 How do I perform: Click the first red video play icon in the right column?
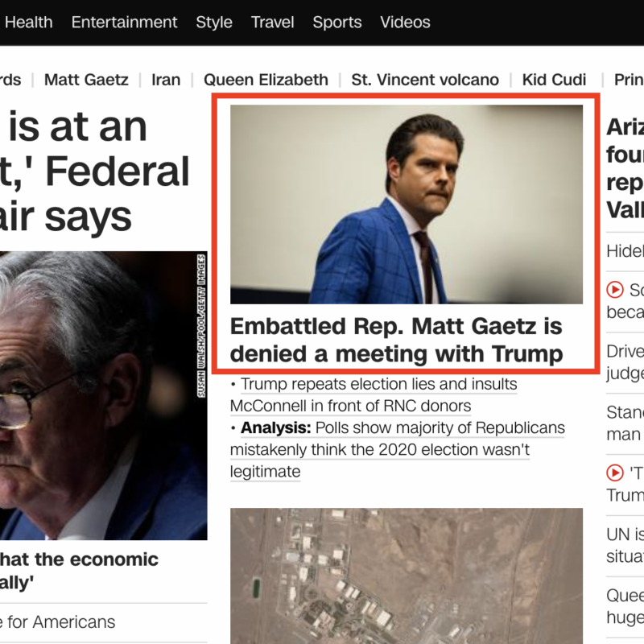point(615,289)
